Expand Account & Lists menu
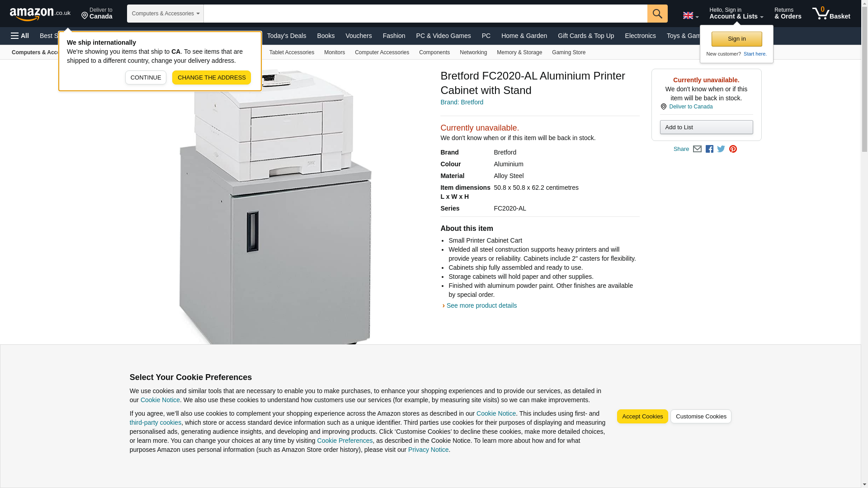Screen dimensions: 868x488 coord(736,13)
